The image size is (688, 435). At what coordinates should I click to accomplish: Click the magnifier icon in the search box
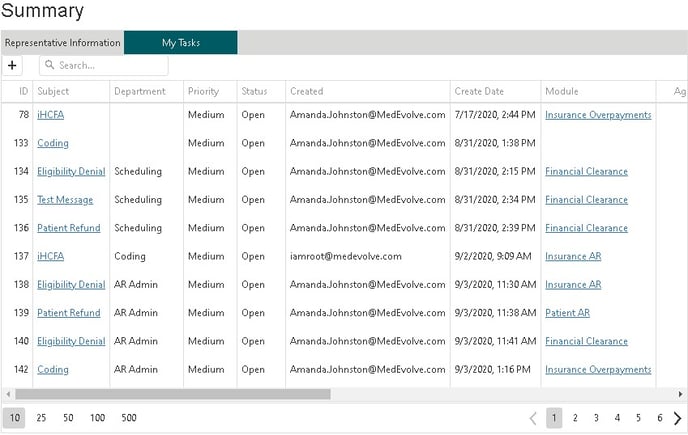click(x=49, y=65)
